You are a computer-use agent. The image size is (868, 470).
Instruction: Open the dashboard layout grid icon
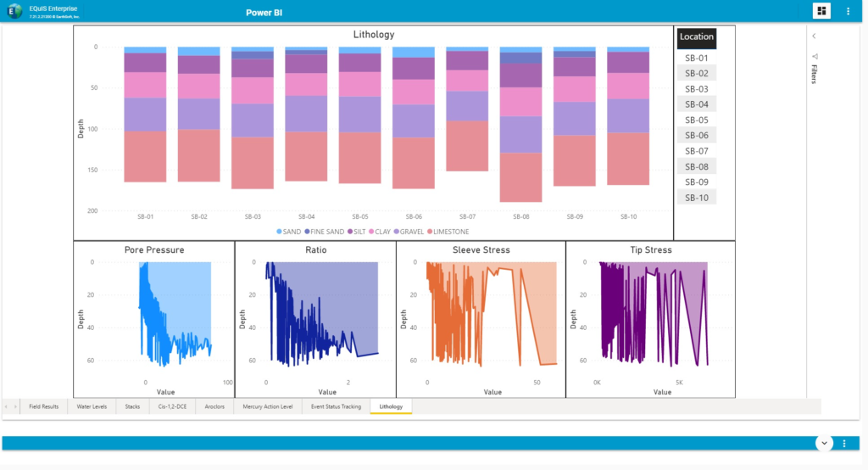click(x=821, y=11)
